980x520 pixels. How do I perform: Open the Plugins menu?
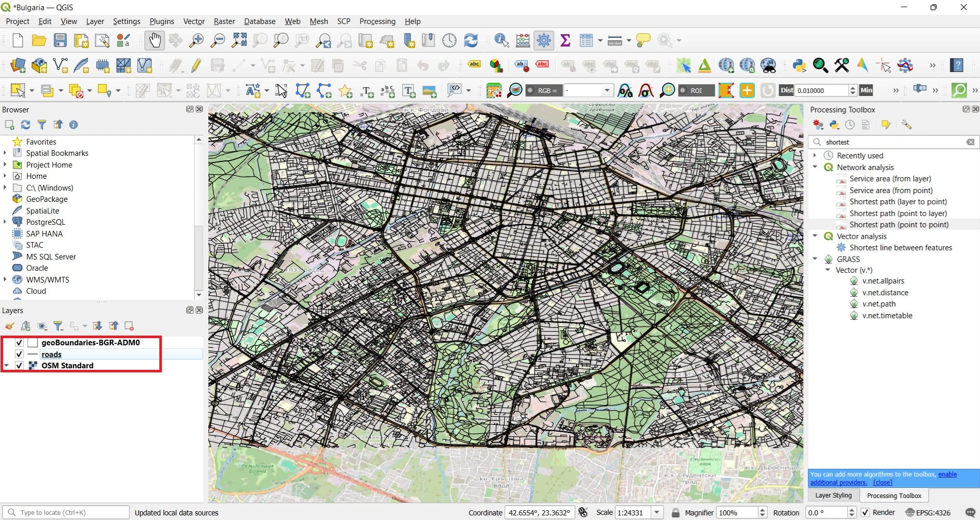[162, 21]
